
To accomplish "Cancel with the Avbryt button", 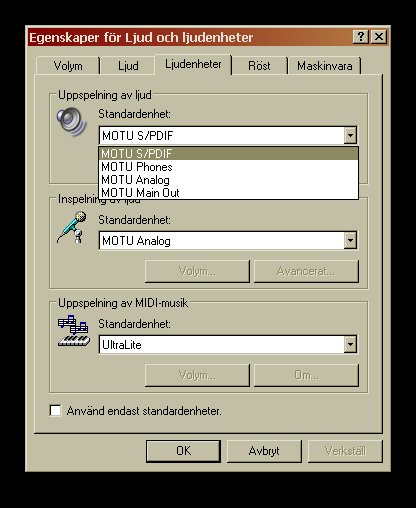I will [264, 451].
